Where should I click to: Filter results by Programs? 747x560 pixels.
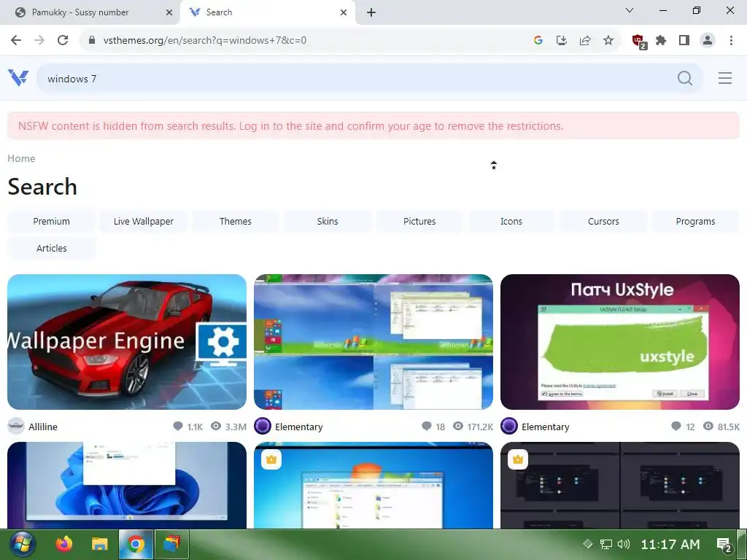click(x=695, y=221)
